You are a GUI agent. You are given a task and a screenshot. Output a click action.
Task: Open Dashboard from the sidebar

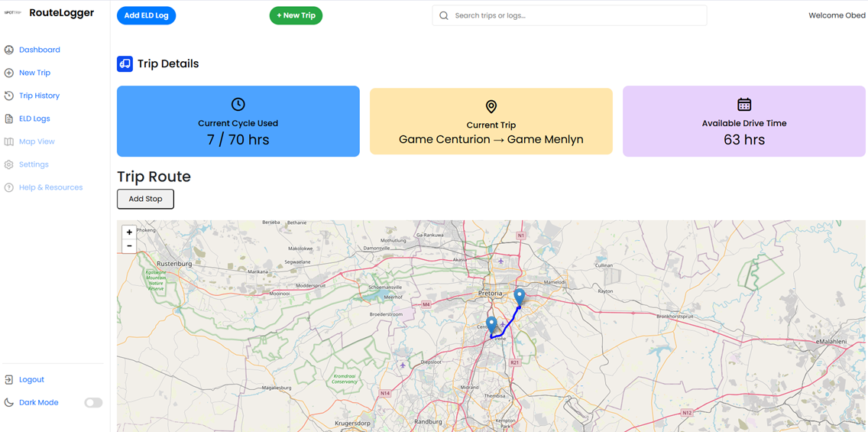coord(39,50)
